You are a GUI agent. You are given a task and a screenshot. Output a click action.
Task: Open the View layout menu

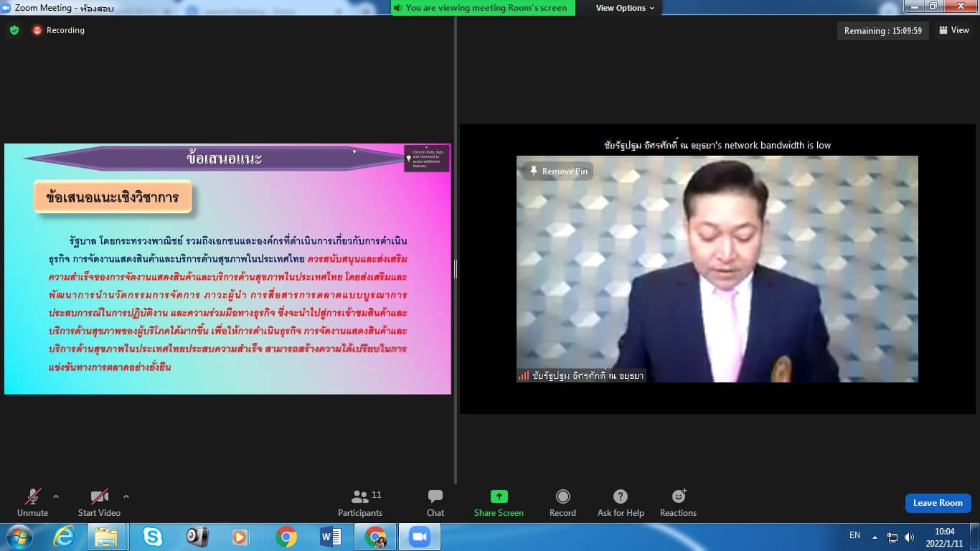click(x=954, y=30)
